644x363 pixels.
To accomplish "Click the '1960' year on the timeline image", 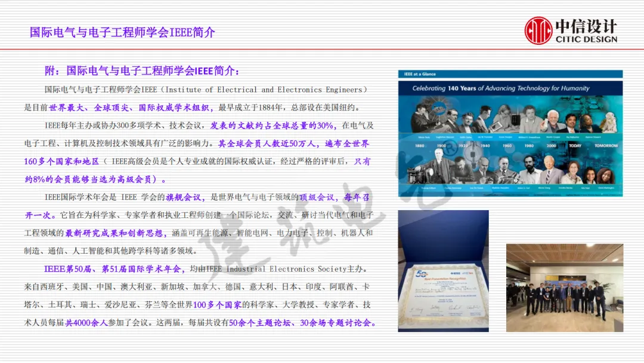I will [507, 146].
